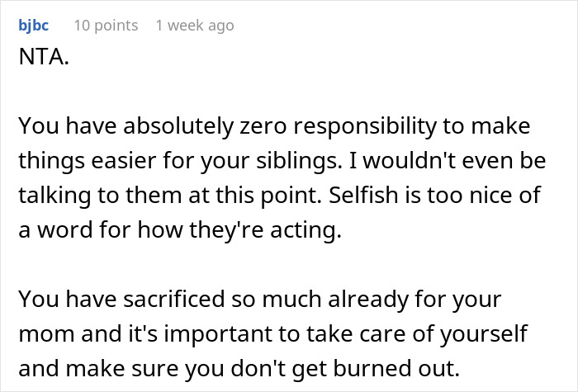Click the word 'sacrificed' in last paragraph
The image size is (578, 392).
(x=174, y=299)
